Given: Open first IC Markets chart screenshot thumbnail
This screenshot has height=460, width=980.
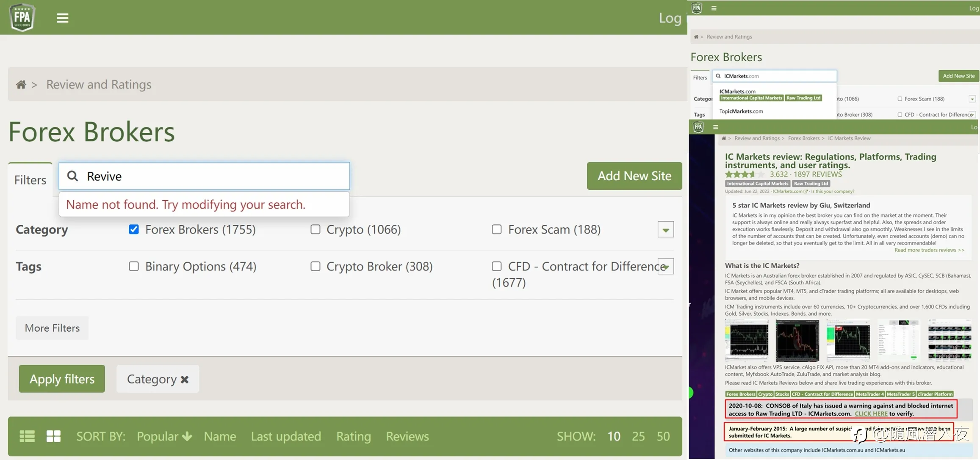Looking at the screenshot, I should [747, 341].
